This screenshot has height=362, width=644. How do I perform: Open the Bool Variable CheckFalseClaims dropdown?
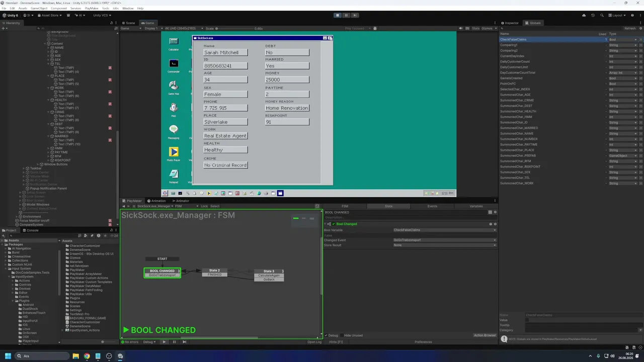[x=444, y=230]
